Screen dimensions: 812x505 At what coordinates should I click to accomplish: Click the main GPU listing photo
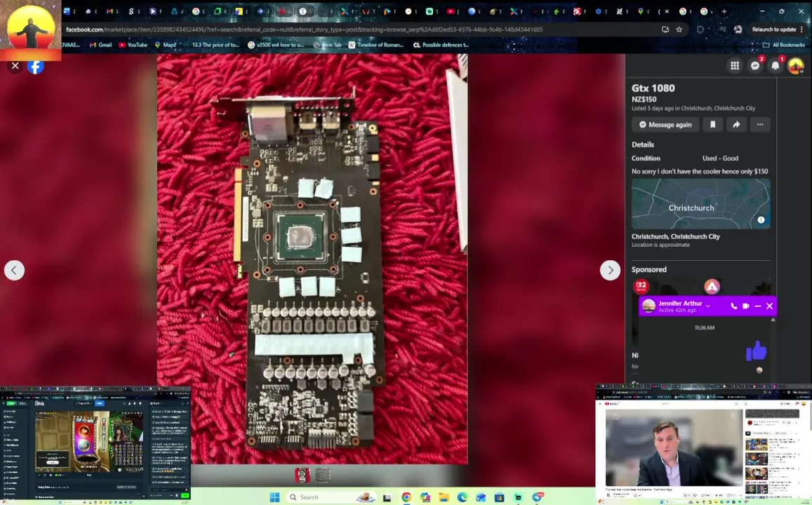312,259
